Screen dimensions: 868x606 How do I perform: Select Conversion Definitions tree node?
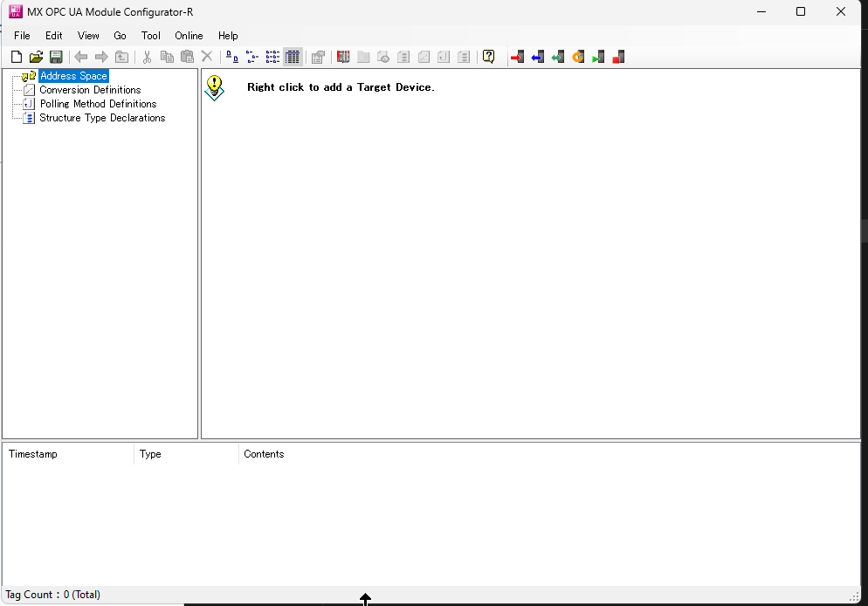pyautogui.click(x=90, y=90)
